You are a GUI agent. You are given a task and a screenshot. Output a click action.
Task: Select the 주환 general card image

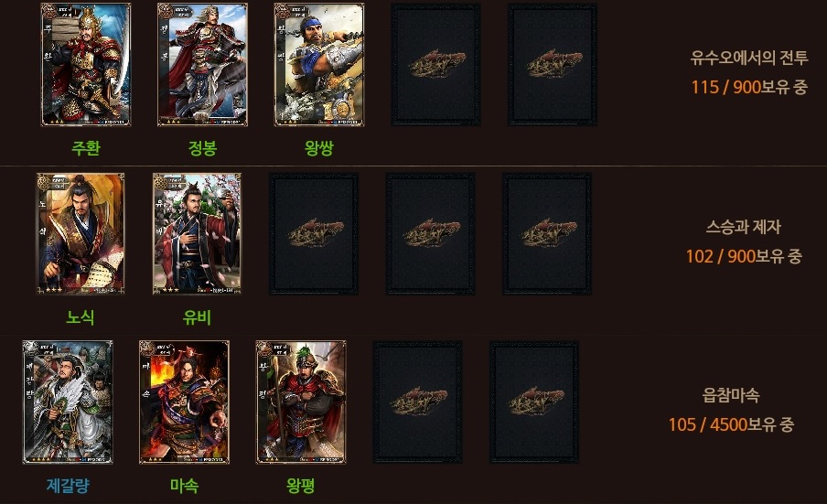coord(86,65)
